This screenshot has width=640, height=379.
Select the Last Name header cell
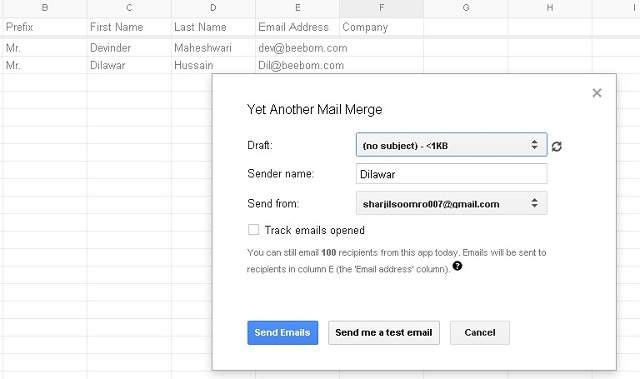(x=213, y=27)
